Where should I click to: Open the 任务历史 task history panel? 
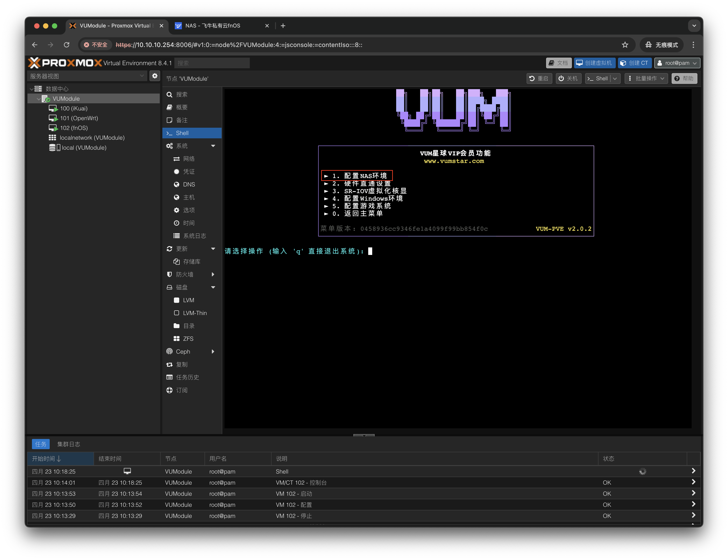point(188,377)
